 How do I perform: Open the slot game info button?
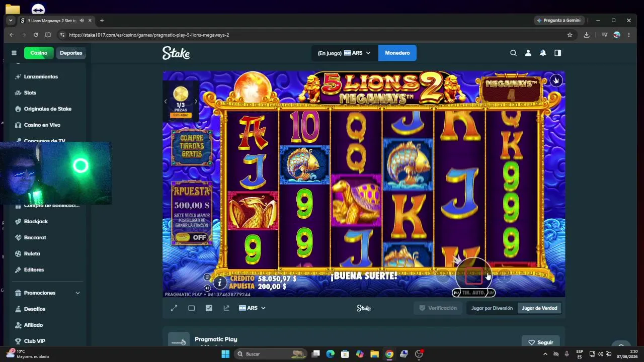point(219,283)
